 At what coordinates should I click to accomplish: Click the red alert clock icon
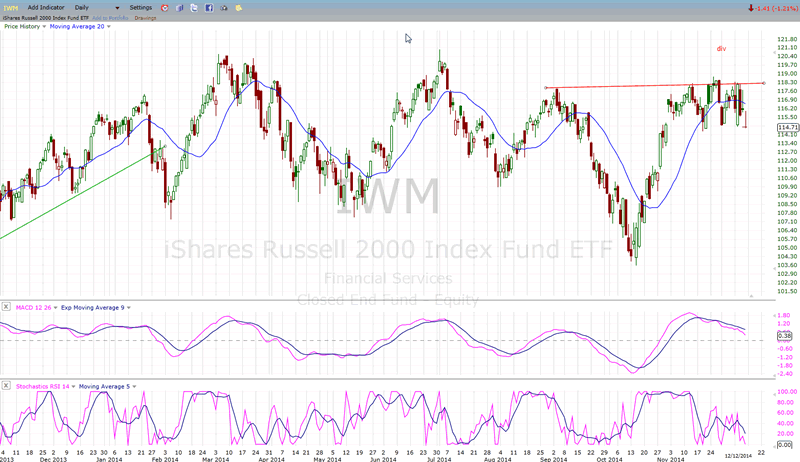pyautogui.click(x=164, y=8)
